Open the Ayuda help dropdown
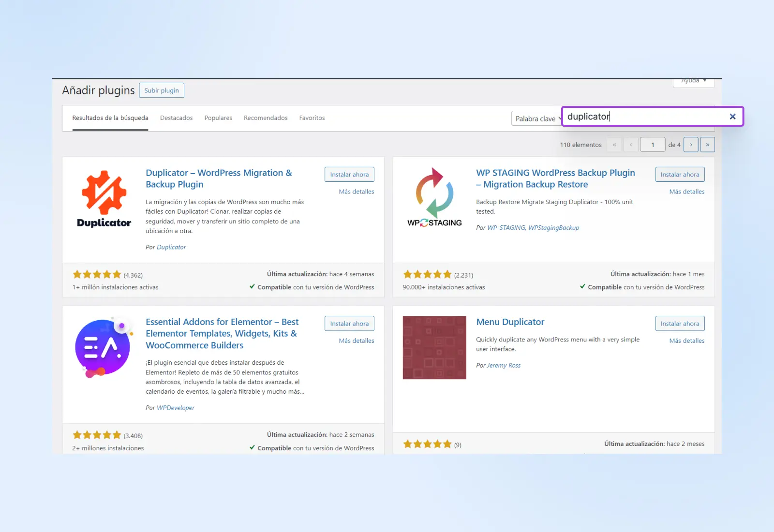Image resolution: width=774 pixels, height=532 pixels. point(694,81)
